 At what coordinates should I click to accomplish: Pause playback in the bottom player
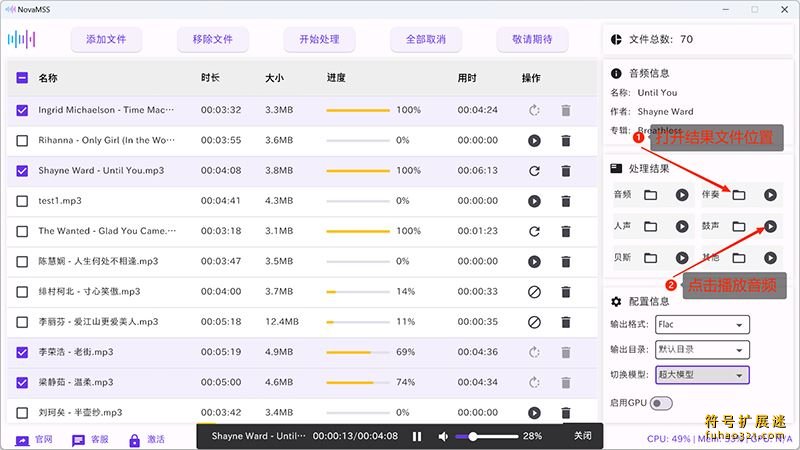(x=417, y=436)
